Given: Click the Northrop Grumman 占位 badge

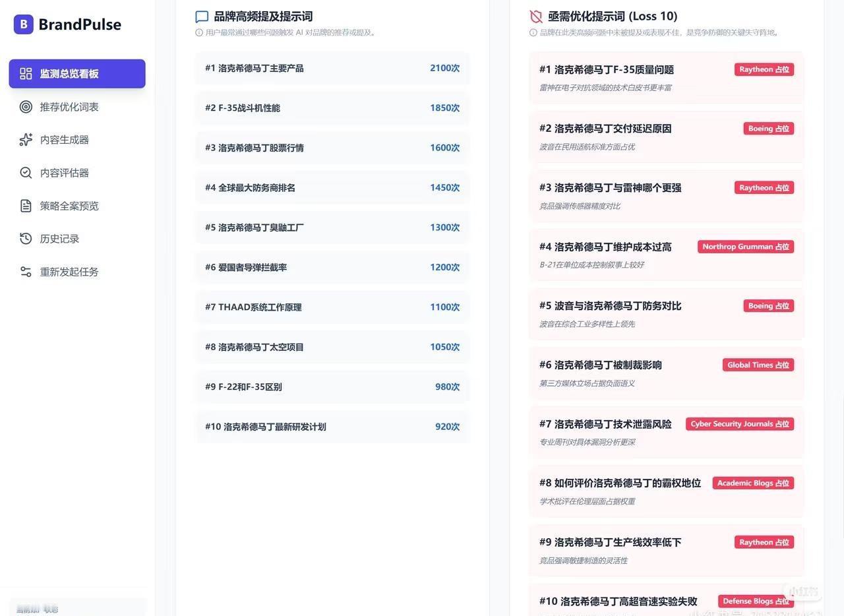Looking at the screenshot, I should click(746, 247).
